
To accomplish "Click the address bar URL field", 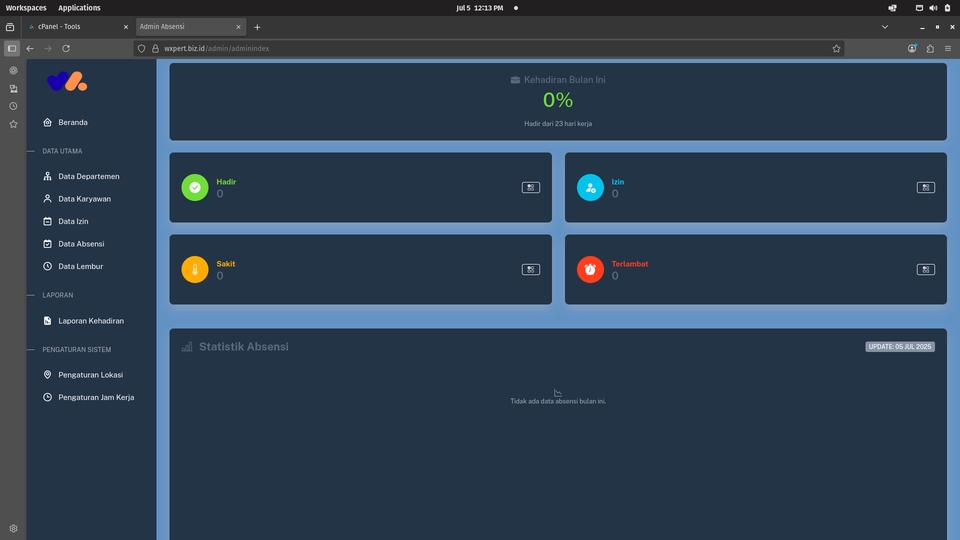I will click(x=489, y=48).
